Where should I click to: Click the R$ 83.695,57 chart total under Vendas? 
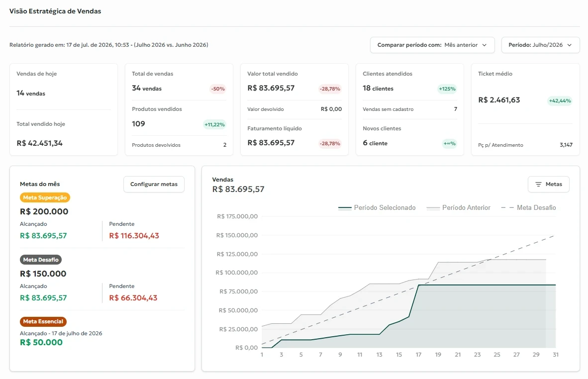tap(238, 189)
